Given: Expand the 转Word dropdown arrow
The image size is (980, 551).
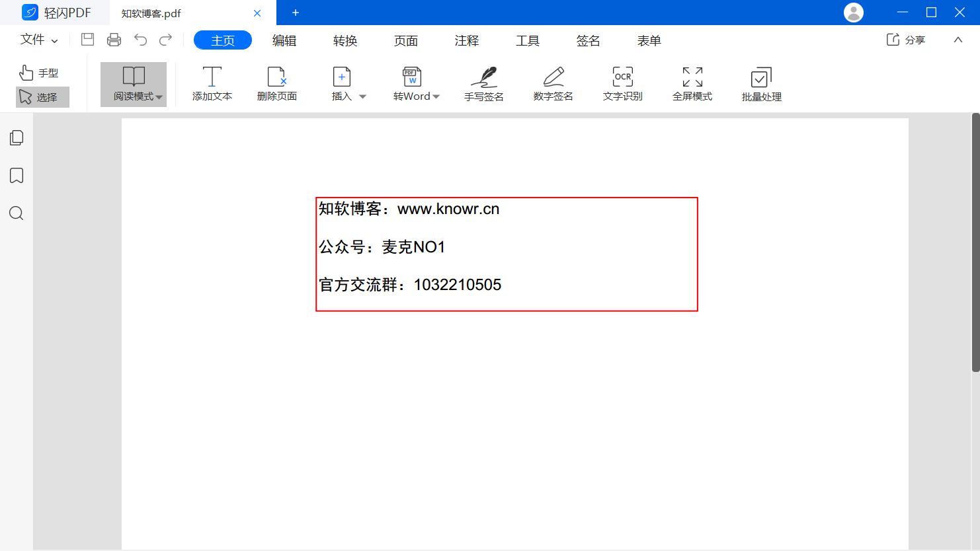Looking at the screenshot, I should [x=436, y=97].
